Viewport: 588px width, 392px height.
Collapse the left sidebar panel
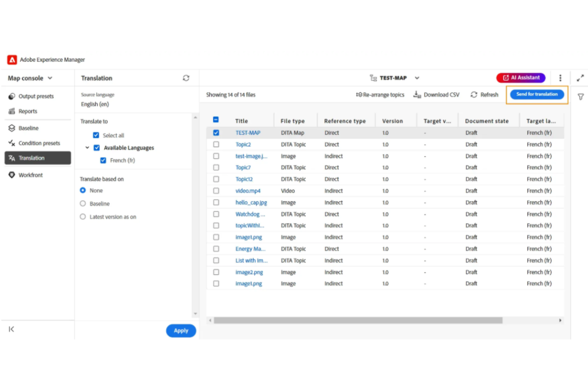click(11, 329)
